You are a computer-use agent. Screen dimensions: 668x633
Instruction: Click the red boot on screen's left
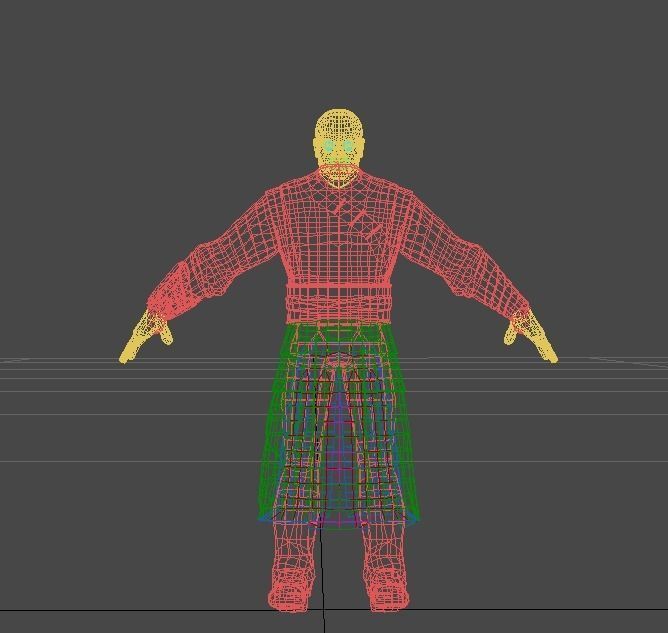(292, 588)
